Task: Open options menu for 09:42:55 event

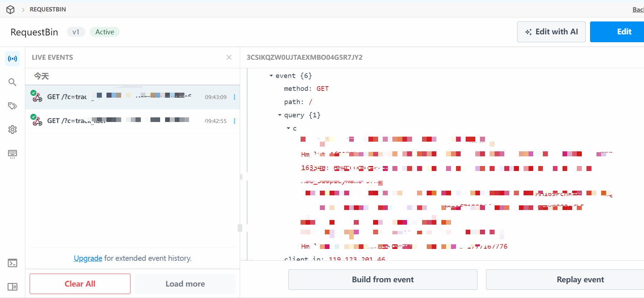Action: click(234, 121)
